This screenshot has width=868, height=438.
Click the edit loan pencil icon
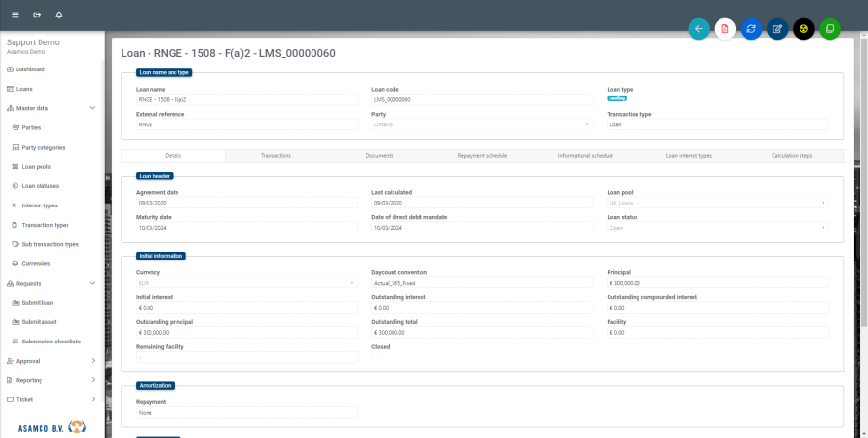(777, 29)
